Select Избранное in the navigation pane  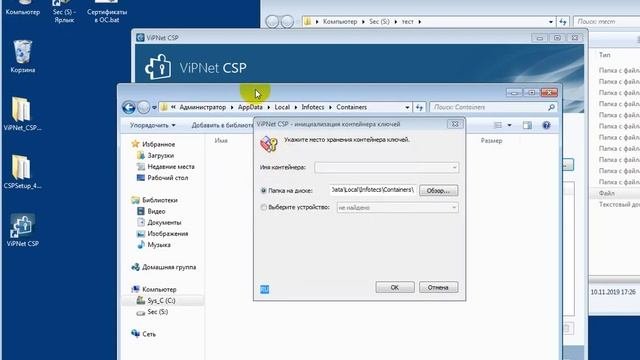158,144
